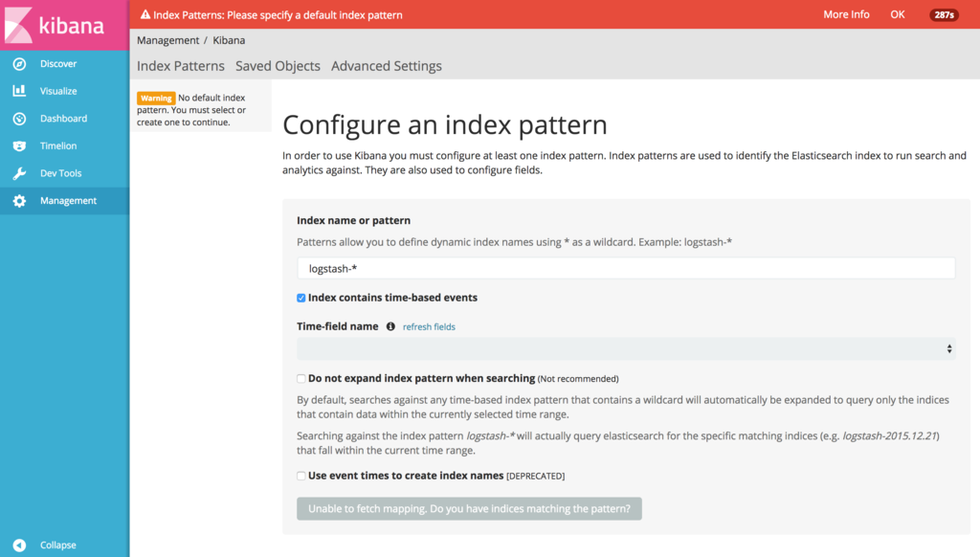This screenshot has width=980, height=557.
Task: Switch to Index Patterns tab
Action: click(x=181, y=66)
